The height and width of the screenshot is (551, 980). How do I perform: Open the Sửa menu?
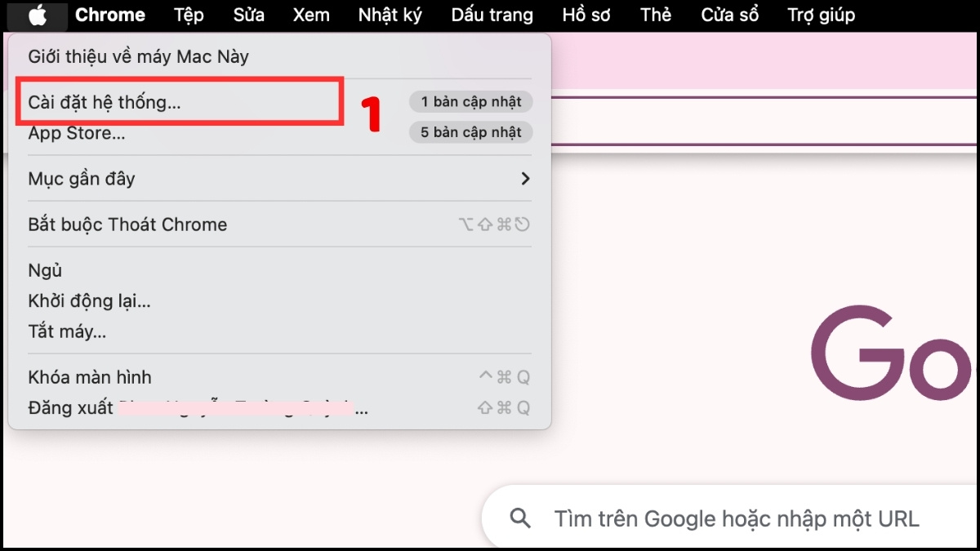coord(248,15)
